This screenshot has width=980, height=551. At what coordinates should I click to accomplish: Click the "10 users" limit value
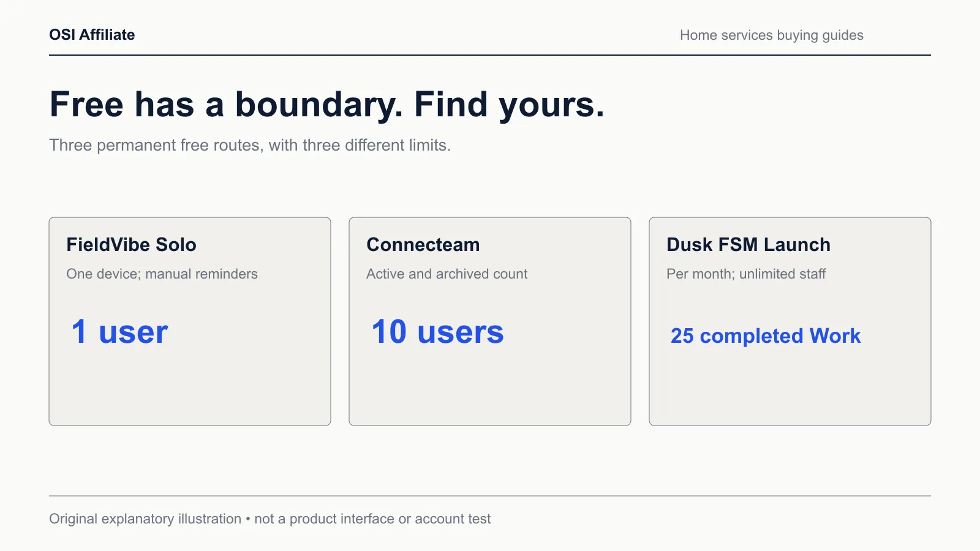437,332
